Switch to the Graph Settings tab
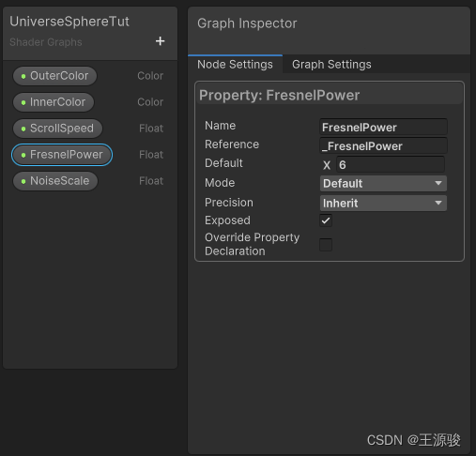The image size is (476, 456). (x=331, y=65)
